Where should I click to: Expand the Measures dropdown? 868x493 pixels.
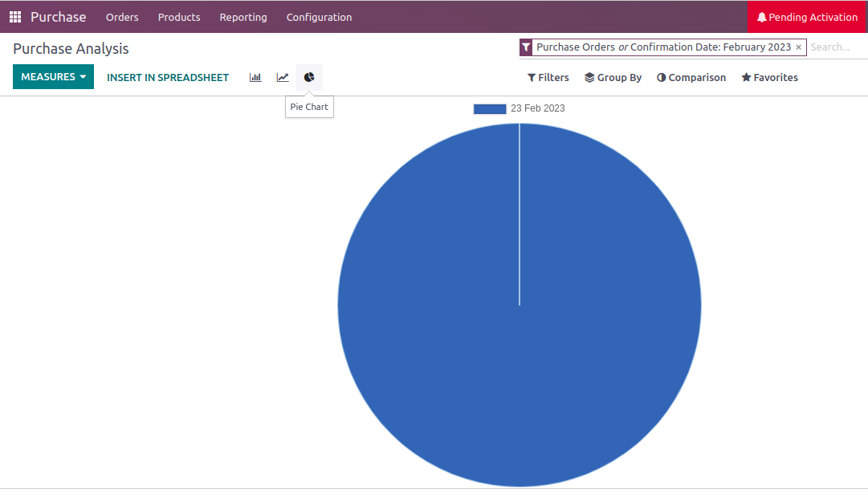pos(53,77)
